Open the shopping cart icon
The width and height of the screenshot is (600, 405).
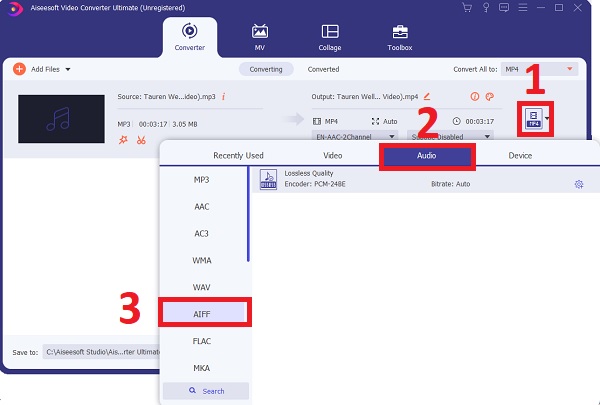467,8
